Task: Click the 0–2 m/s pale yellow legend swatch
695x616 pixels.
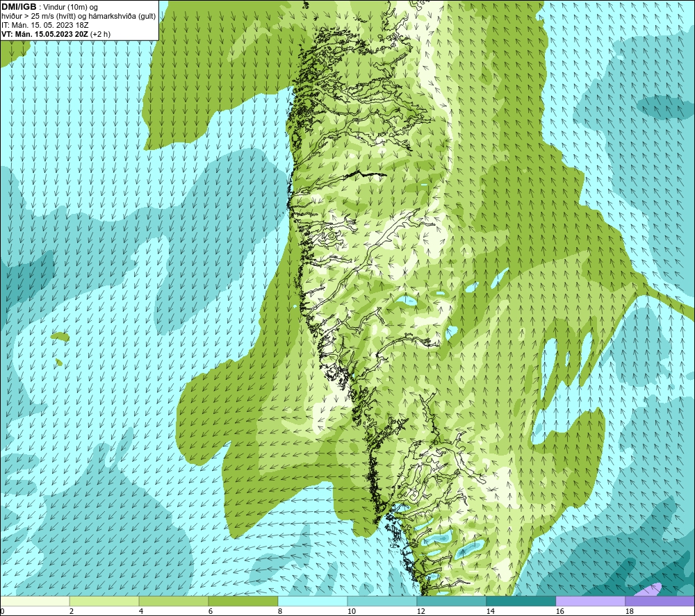Action: (x=35, y=601)
